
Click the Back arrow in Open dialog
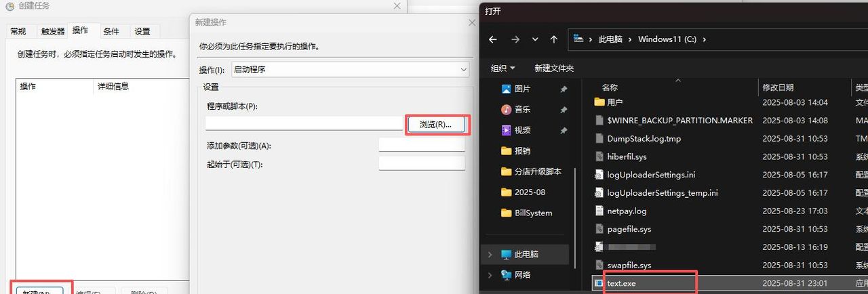(493, 39)
